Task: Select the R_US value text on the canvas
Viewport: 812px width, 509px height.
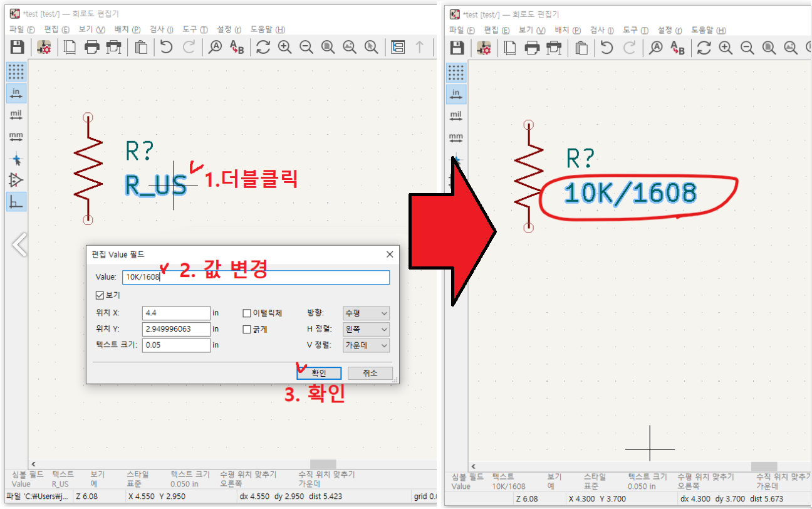Action: click(x=155, y=185)
